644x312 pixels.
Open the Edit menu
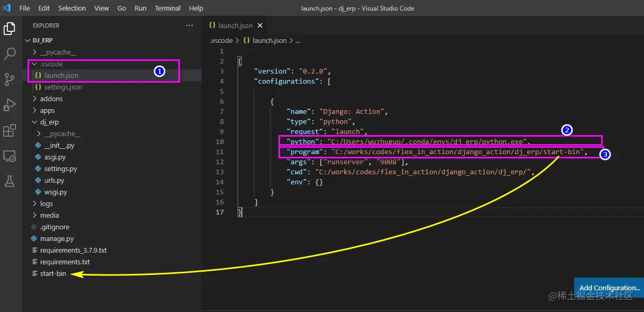click(x=44, y=8)
